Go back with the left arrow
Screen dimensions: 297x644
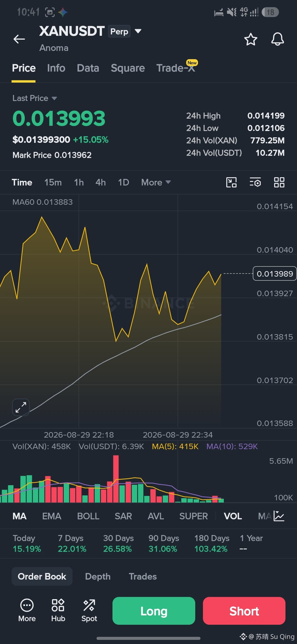tap(19, 39)
